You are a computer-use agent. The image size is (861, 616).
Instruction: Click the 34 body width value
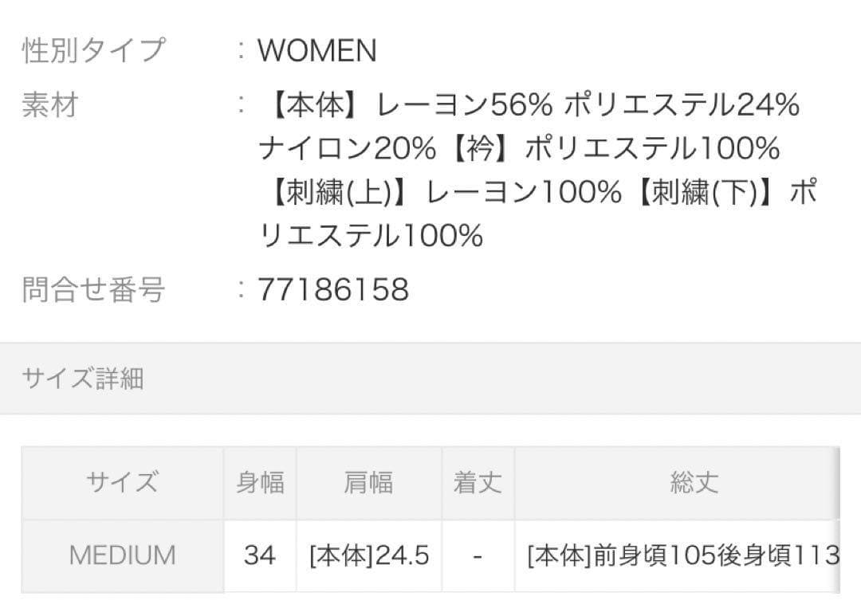pyautogui.click(x=260, y=555)
